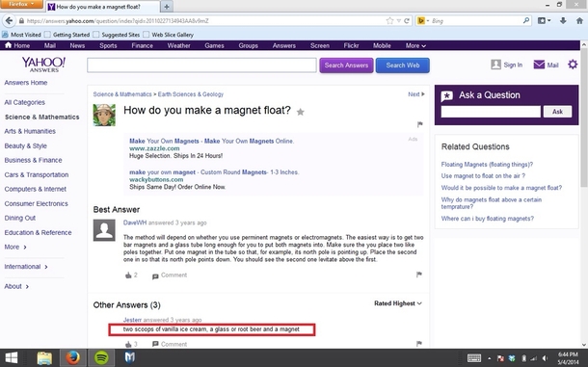Click the browser address bar URL
The image size is (588, 367).
202,21
